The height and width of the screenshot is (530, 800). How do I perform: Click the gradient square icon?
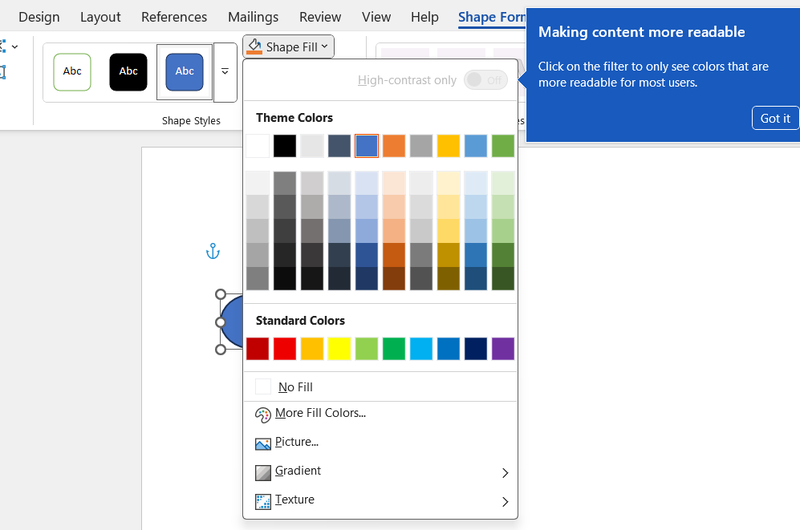pyautogui.click(x=263, y=473)
